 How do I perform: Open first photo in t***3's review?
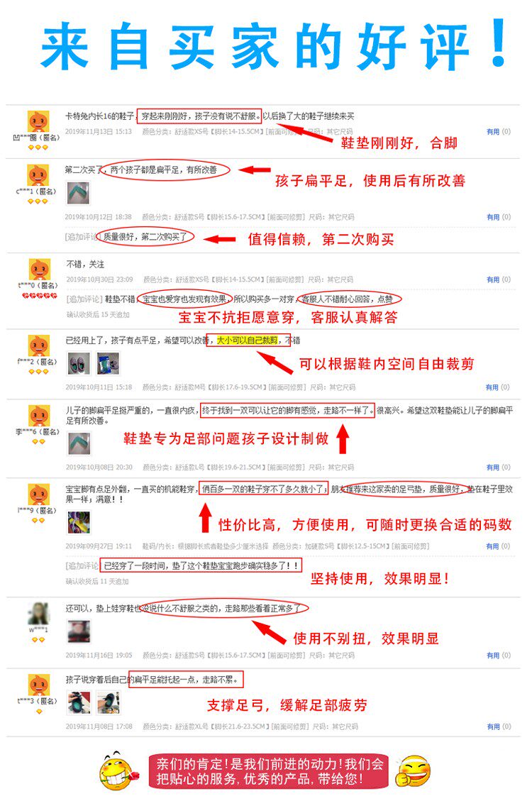79,703
